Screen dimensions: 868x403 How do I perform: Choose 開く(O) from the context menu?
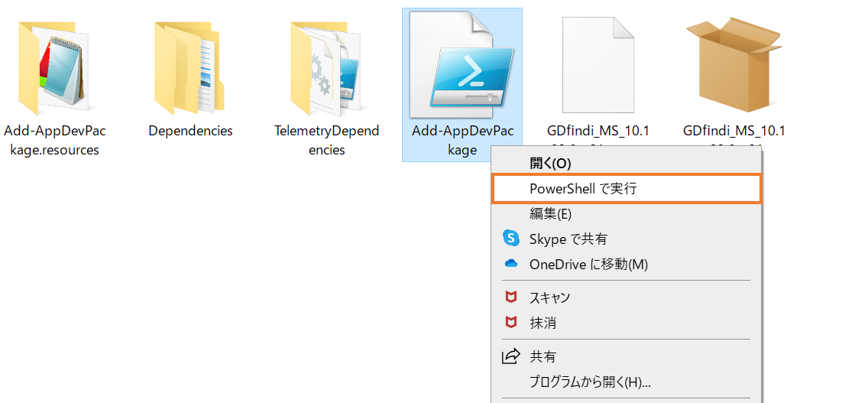coord(550,163)
